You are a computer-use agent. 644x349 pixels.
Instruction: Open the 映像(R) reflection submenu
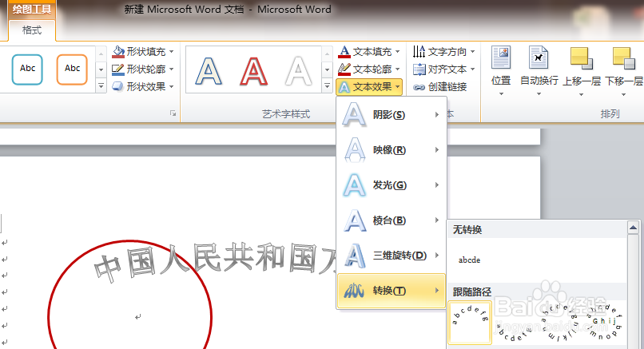tap(392, 150)
